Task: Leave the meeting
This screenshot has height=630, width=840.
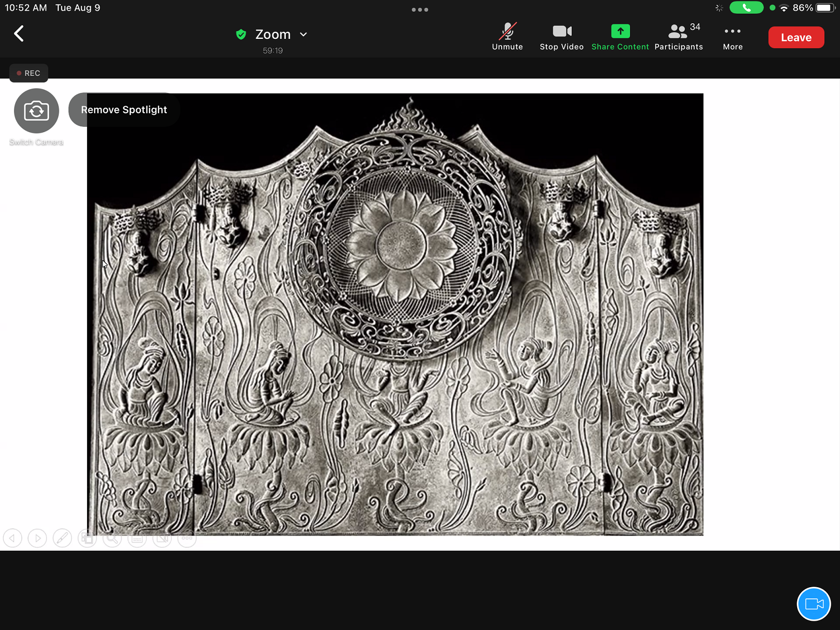Action: click(x=796, y=37)
